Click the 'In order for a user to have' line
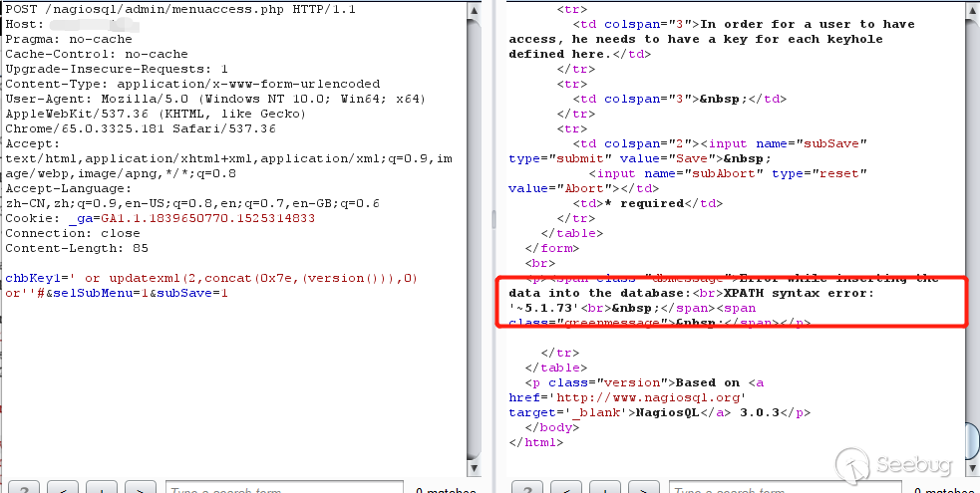 [x=744, y=24]
